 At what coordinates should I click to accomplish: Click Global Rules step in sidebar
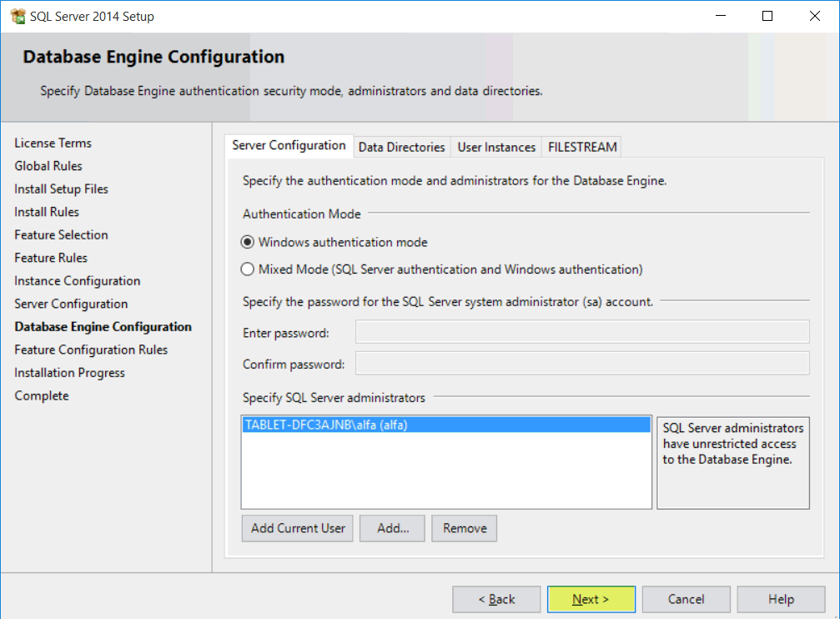tap(48, 166)
